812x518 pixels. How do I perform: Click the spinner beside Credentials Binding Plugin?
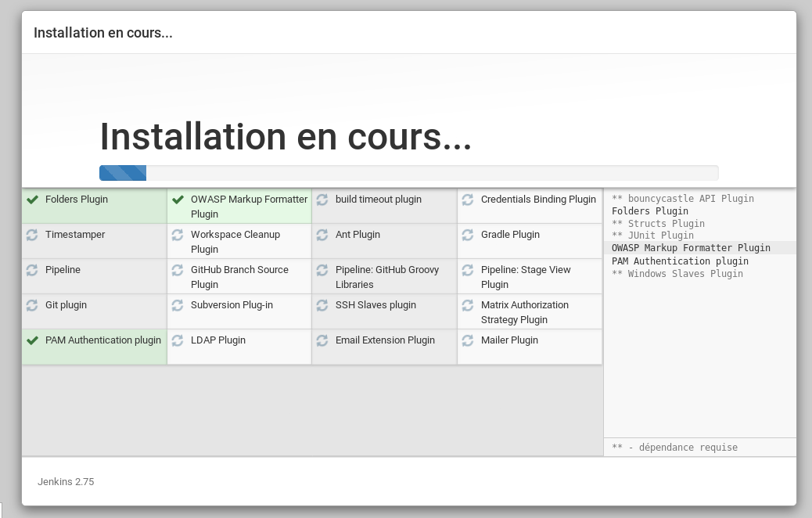point(468,200)
